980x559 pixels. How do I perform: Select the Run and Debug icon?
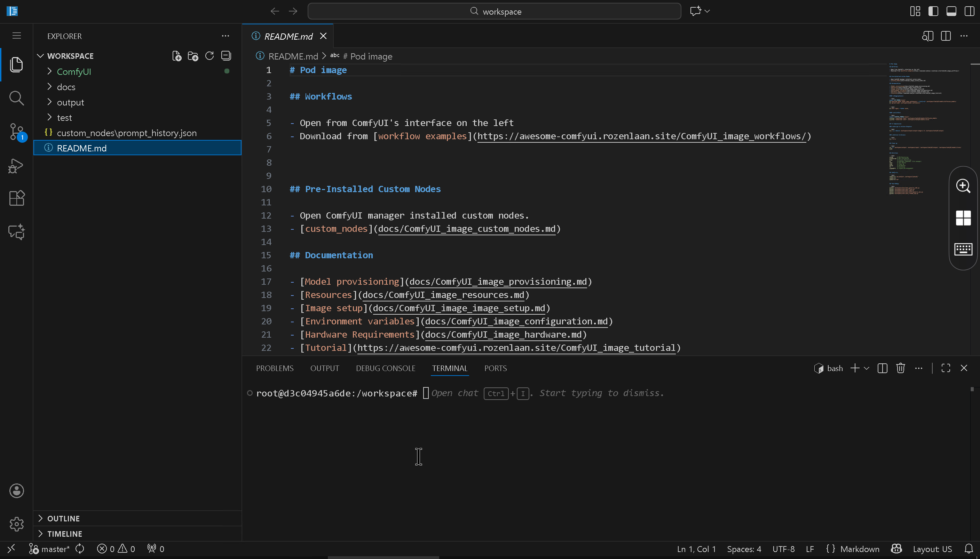(16, 165)
